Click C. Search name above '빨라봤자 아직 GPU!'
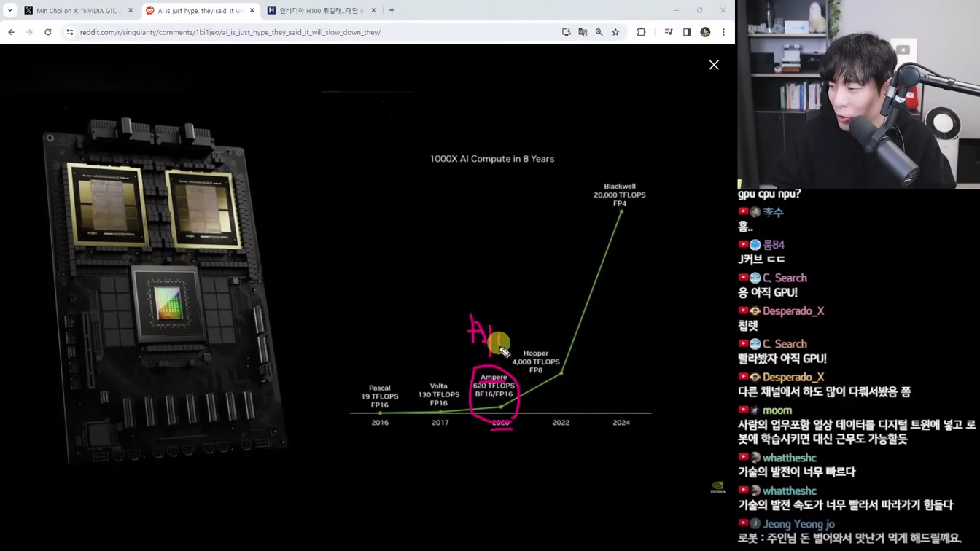Viewport: 980px width, 551px height. pyautogui.click(x=785, y=344)
